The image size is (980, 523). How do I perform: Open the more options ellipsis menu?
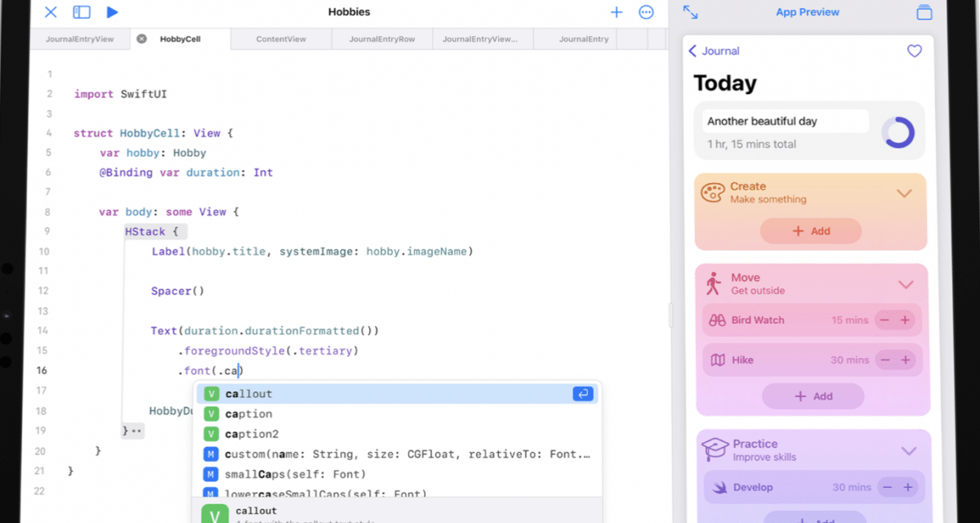point(646,11)
